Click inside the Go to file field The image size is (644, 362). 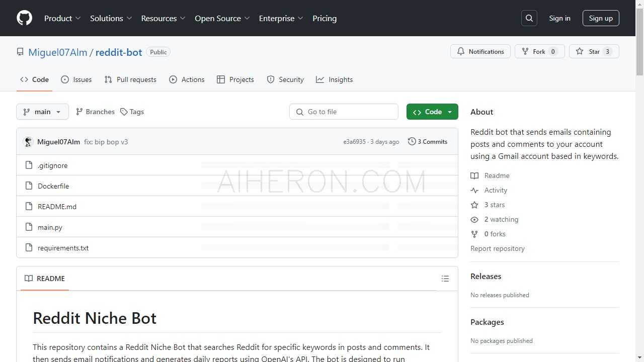344,112
